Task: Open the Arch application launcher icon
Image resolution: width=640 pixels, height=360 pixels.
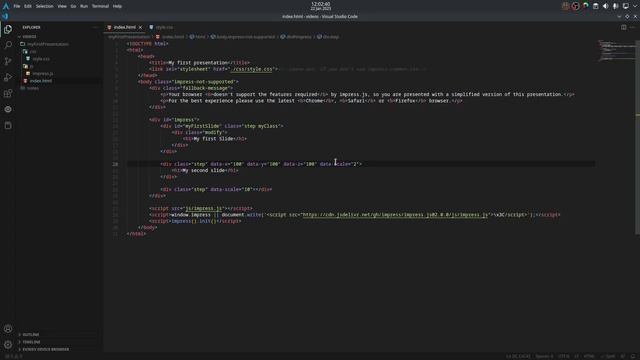Action: tap(6, 6)
